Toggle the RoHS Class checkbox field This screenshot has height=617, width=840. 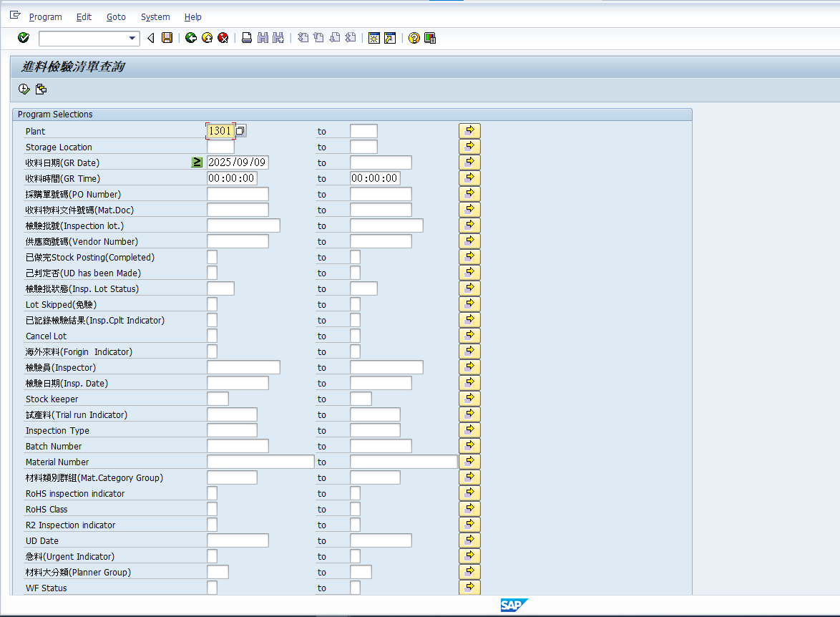coord(212,509)
